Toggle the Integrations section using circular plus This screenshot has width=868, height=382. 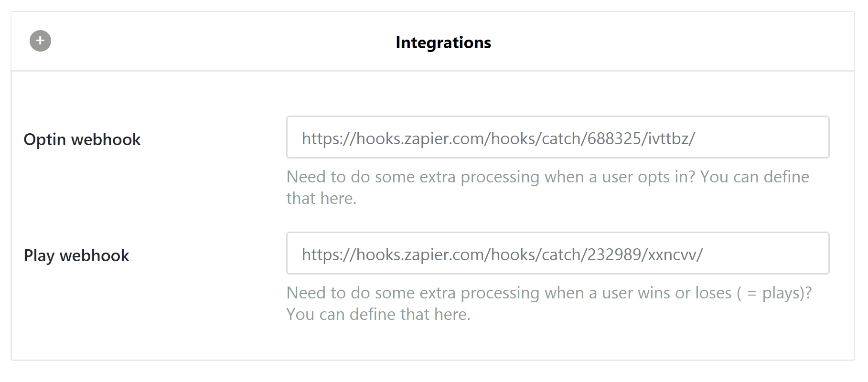point(40,41)
